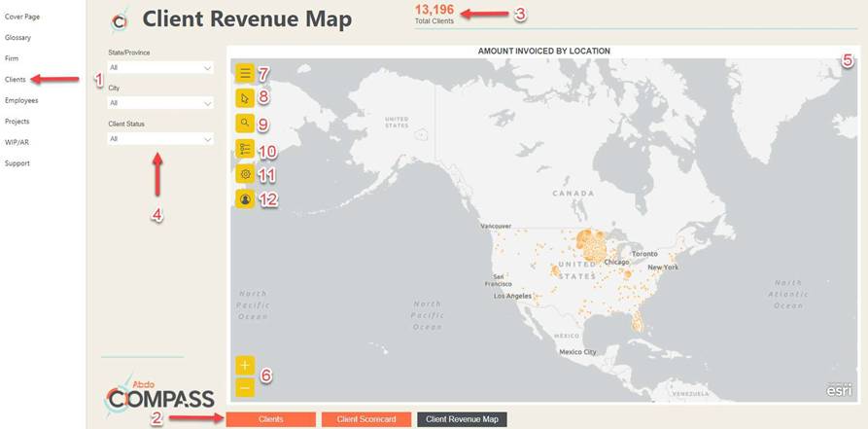Open the City filter dropdown
Image resolution: width=868 pixels, height=429 pixels.
160,103
